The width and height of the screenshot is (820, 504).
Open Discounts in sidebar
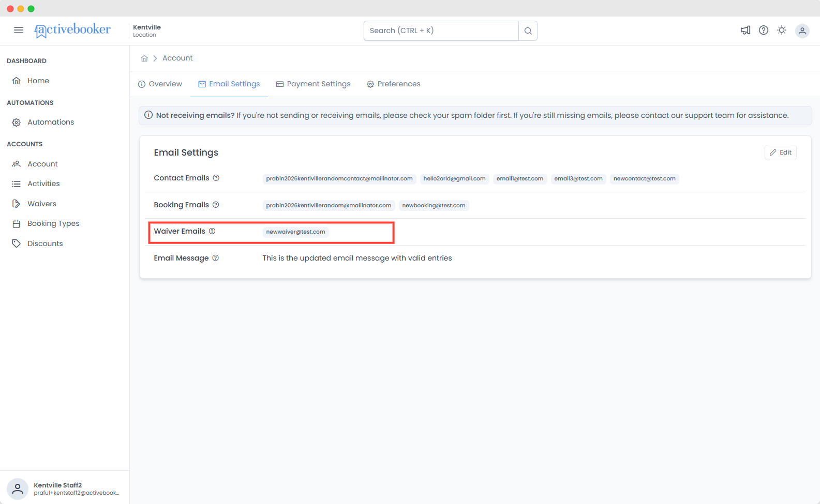45,243
